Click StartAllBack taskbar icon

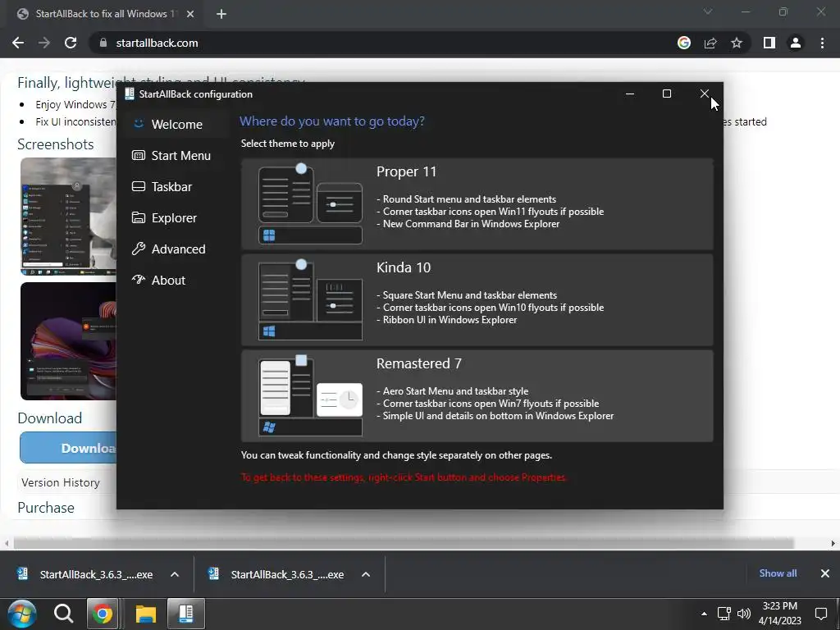click(x=186, y=614)
